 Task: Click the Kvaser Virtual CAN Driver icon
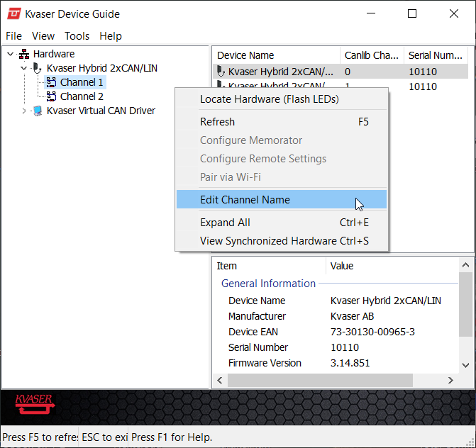tap(38, 111)
